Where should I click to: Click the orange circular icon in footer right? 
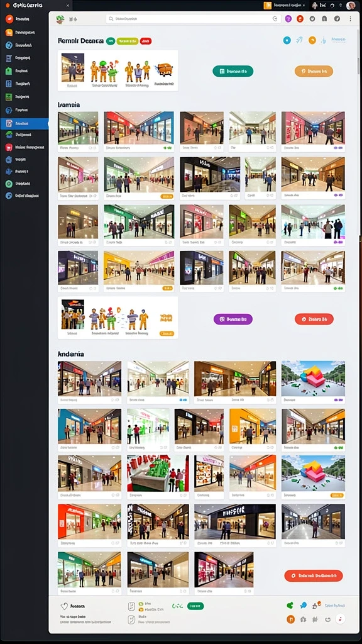pyautogui.click(x=290, y=619)
